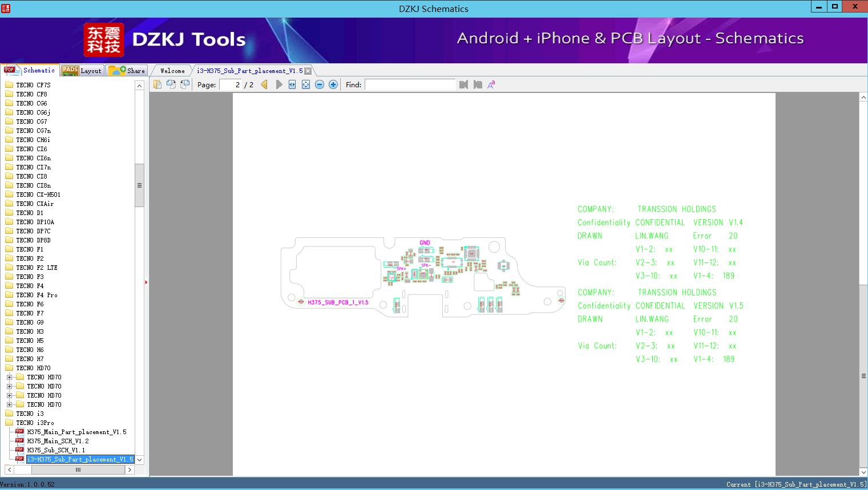The width and height of the screenshot is (868, 490).
Task: Collapse the left panel with the red splitter arrow
Action: tap(146, 282)
